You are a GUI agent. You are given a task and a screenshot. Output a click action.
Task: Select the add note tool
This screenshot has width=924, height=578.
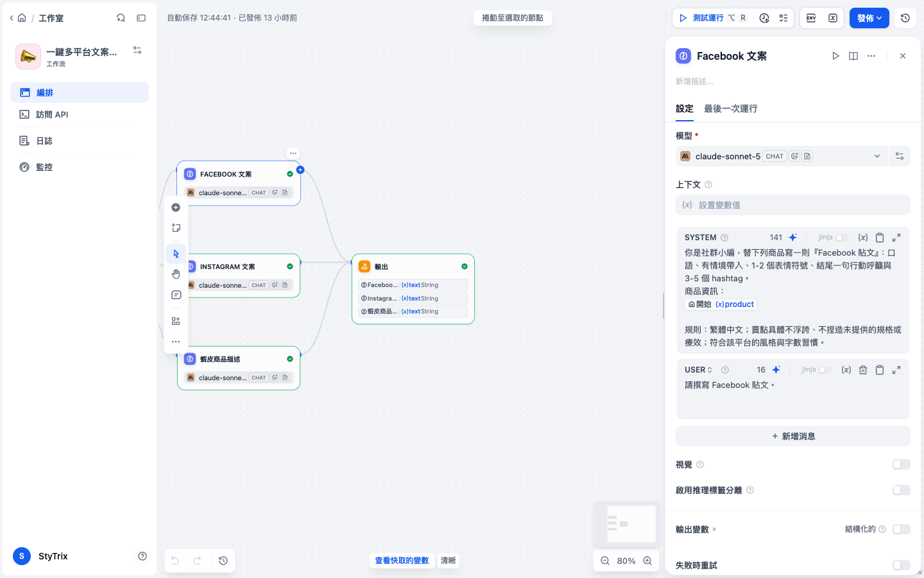click(x=176, y=228)
